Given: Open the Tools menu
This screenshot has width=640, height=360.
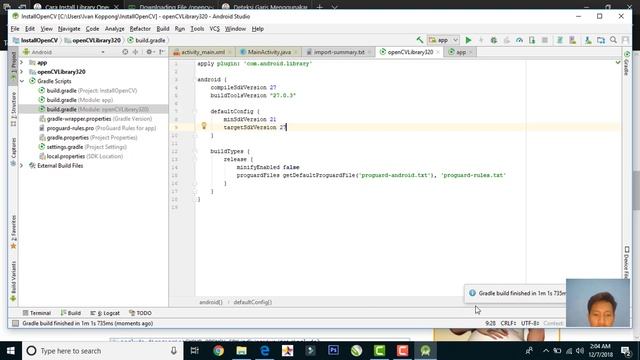Looking at the screenshot, I should 197,29.
